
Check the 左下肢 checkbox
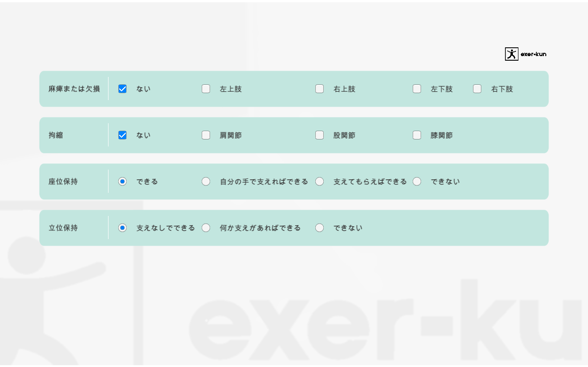pyautogui.click(x=417, y=89)
